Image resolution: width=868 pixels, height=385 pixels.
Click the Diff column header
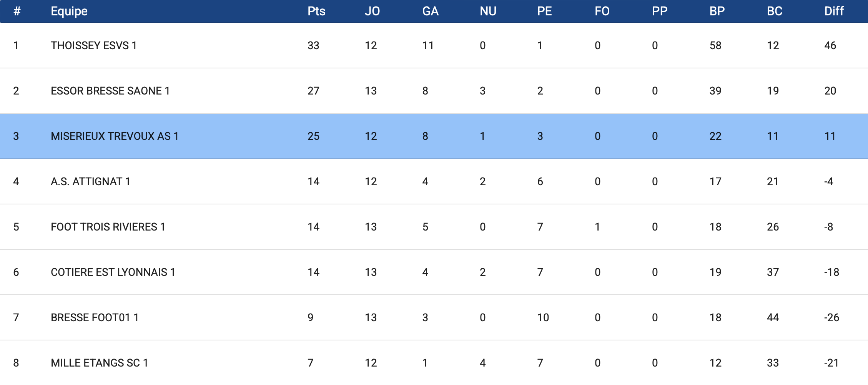pos(834,11)
